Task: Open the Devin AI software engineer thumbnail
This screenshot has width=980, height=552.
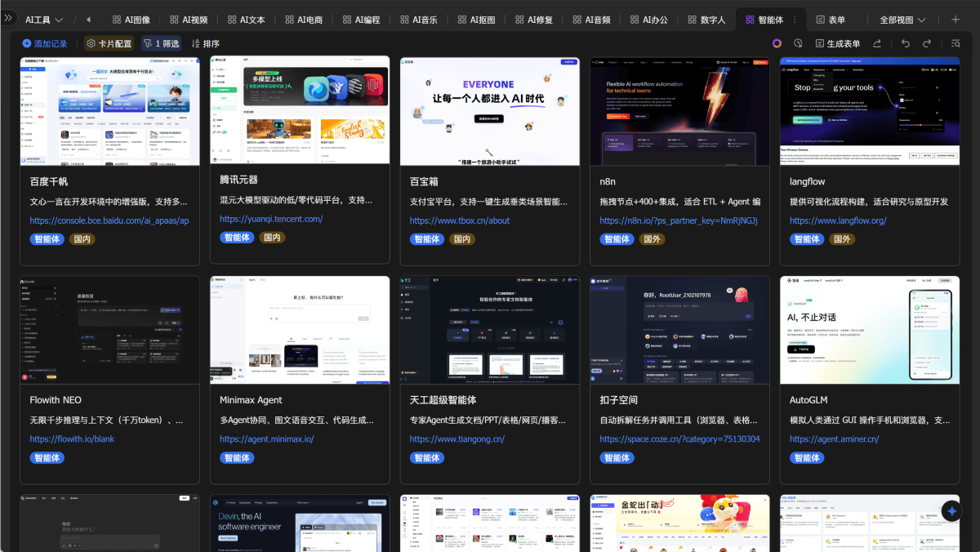Action: [300, 523]
